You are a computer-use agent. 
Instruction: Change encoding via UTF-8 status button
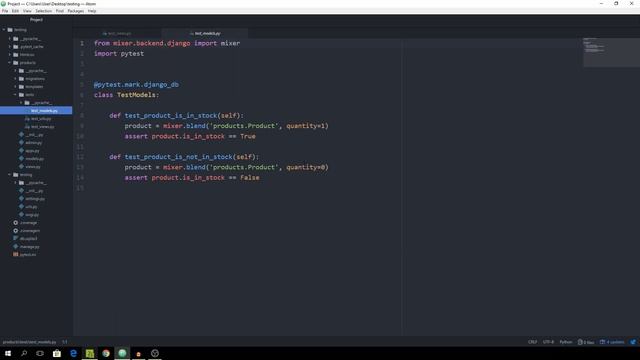click(548, 342)
